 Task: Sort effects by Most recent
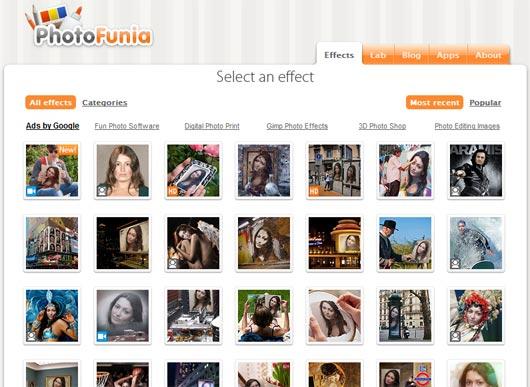[435, 102]
